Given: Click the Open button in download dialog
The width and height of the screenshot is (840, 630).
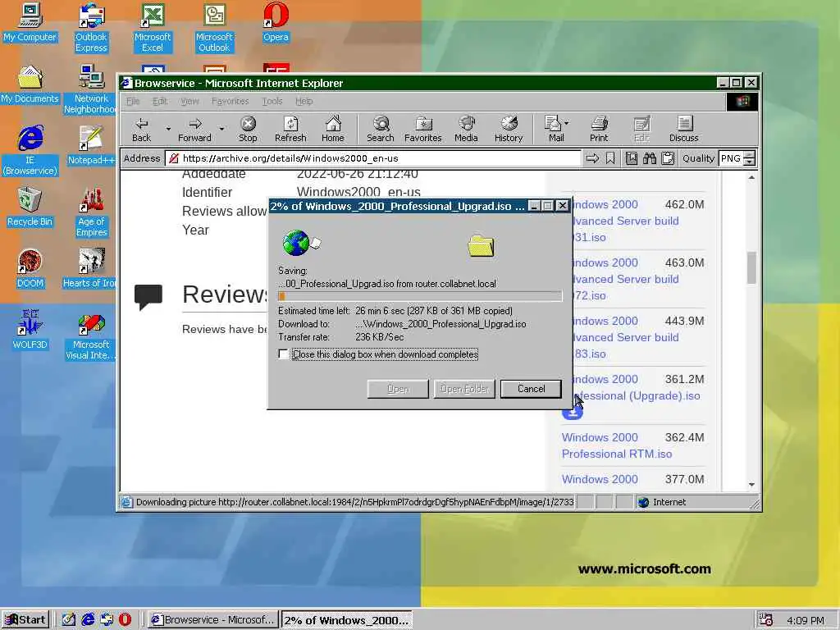Looking at the screenshot, I should coord(398,389).
